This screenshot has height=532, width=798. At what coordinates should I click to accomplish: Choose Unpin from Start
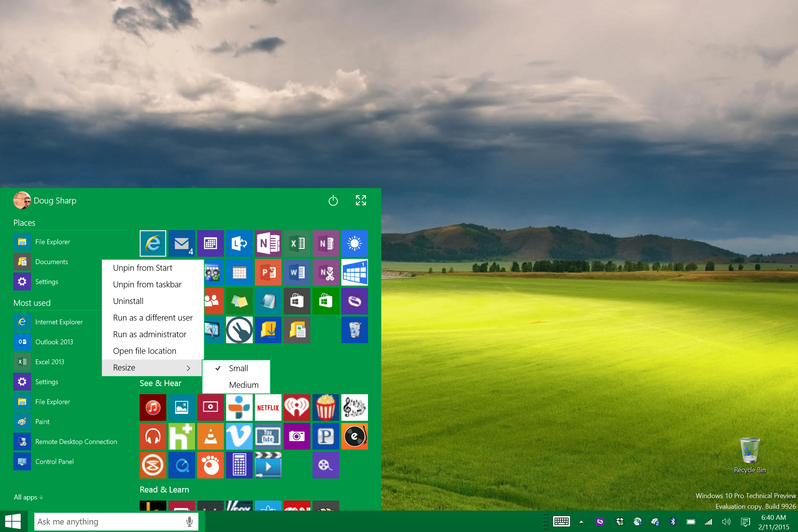(153, 268)
